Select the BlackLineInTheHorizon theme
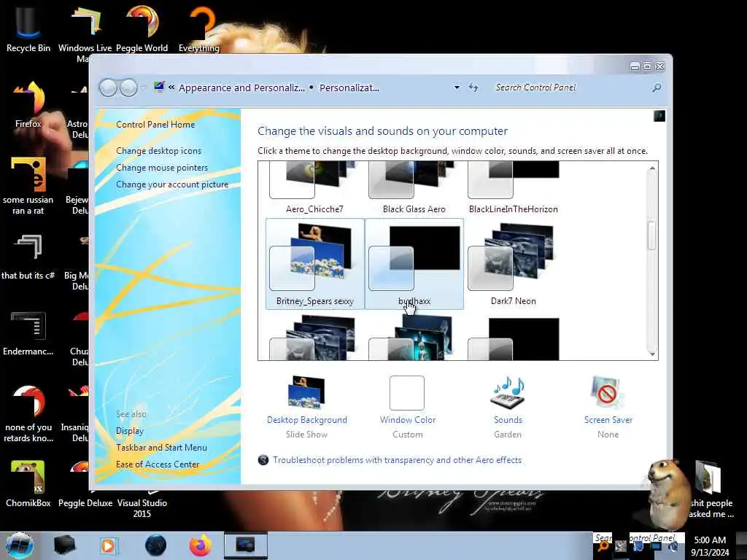The image size is (747, 560). 513,189
